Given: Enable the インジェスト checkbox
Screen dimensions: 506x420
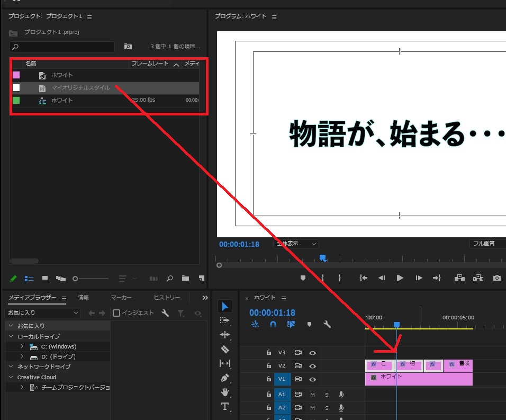Looking at the screenshot, I should pyautogui.click(x=117, y=313).
